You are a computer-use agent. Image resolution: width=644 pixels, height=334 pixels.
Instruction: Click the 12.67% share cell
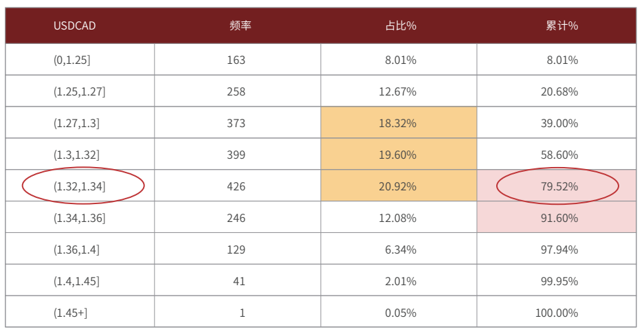click(397, 91)
